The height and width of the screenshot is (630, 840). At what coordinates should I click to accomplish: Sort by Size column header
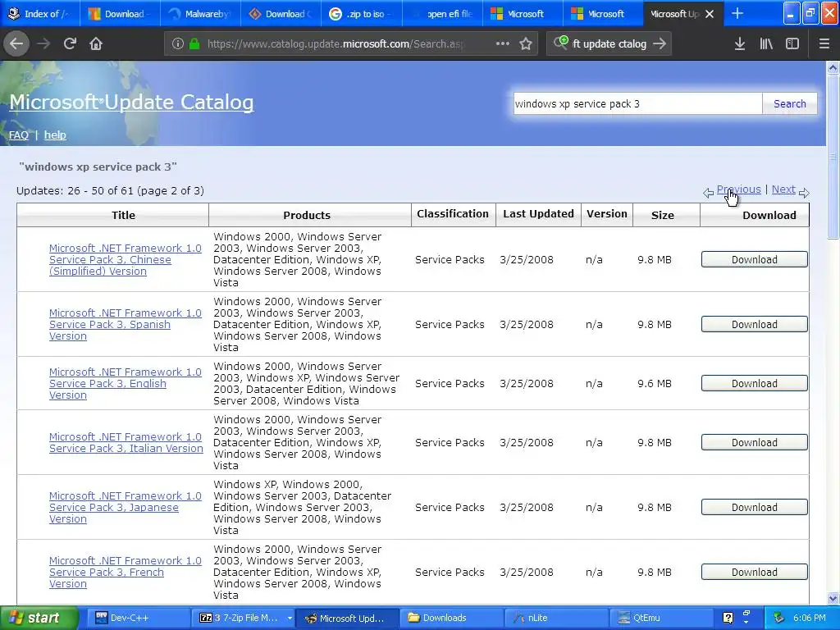[x=663, y=216]
